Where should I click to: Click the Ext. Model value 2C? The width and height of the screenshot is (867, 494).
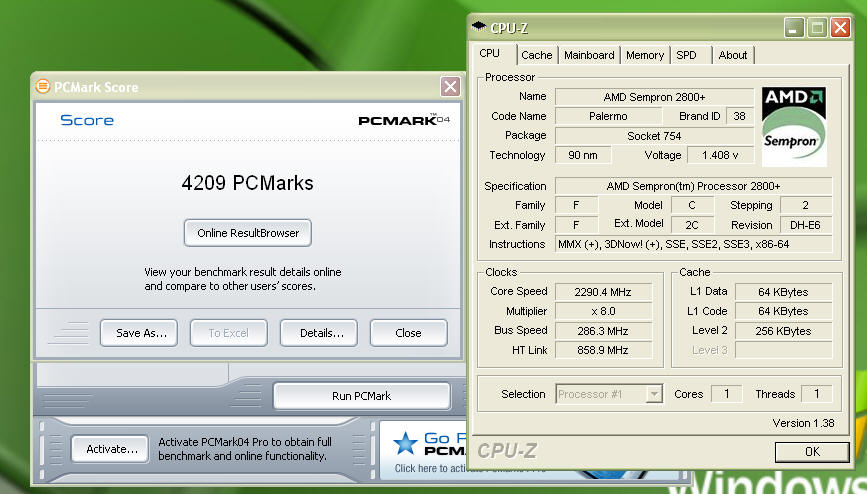[692, 225]
